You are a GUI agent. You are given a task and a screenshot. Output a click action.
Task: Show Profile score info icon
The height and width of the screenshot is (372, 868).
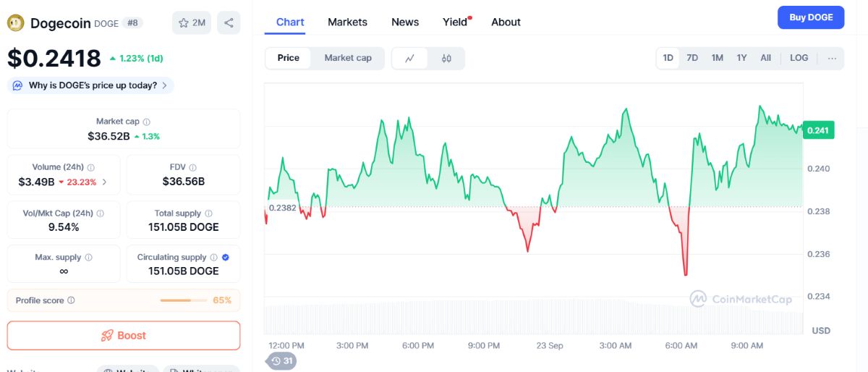[71, 300]
